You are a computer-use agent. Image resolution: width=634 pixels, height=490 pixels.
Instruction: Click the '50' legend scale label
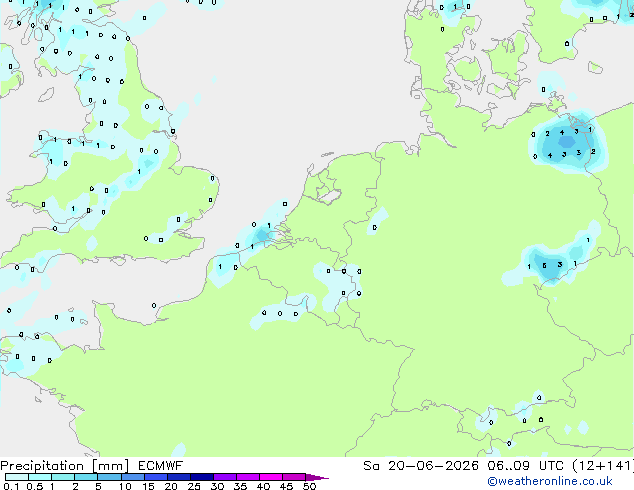(x=309, y=486)
